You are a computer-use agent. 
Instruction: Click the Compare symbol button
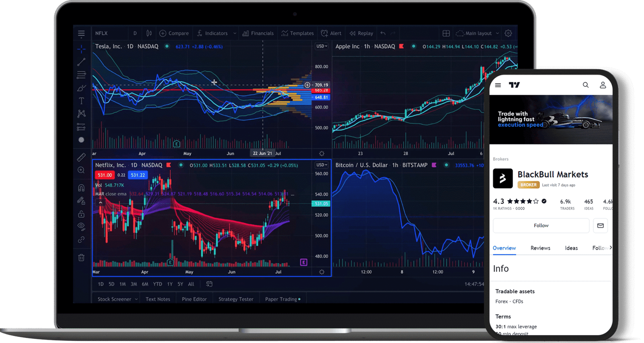(174, 33)
